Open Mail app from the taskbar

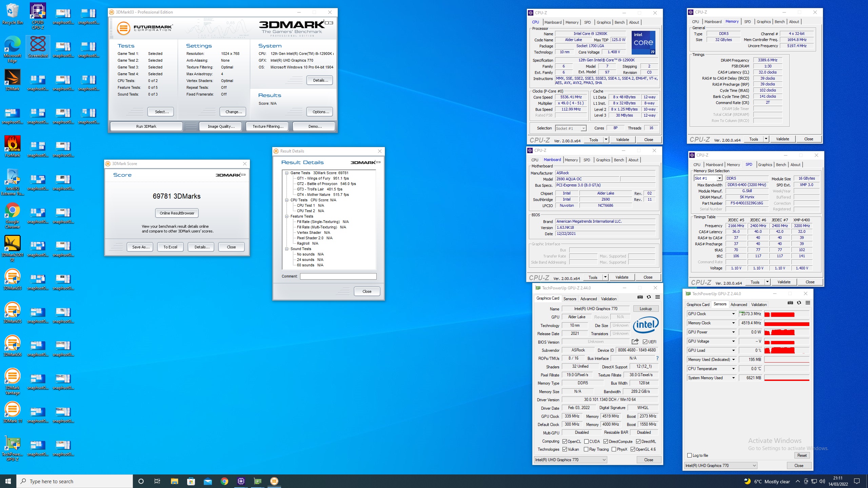tap(208, 481)
